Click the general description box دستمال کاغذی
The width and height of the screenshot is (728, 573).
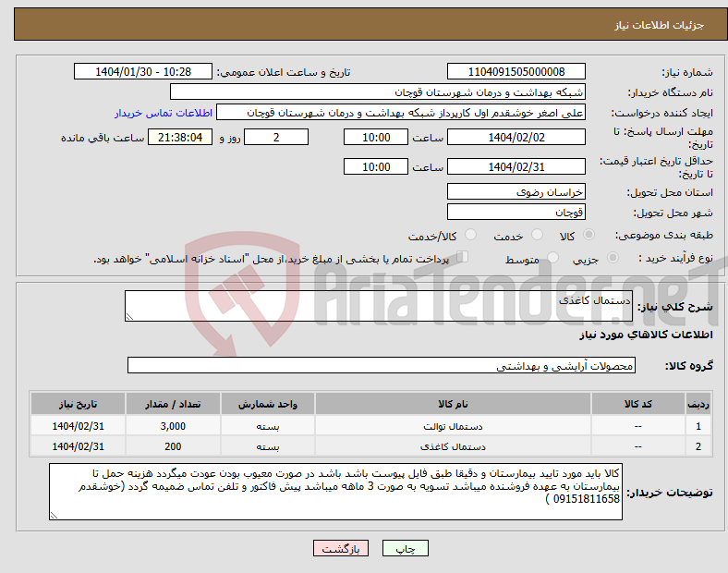click(x=379, y=306)
